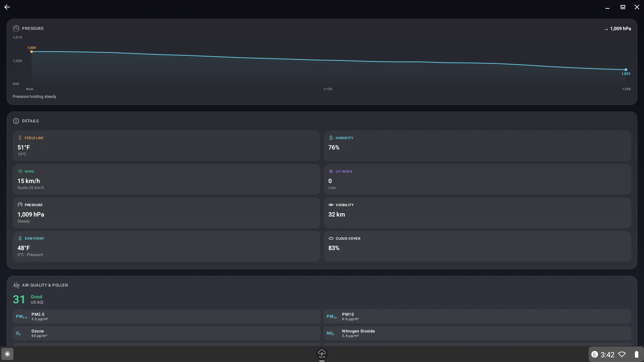Click the 'Good' air quality label

pos(37,297)
